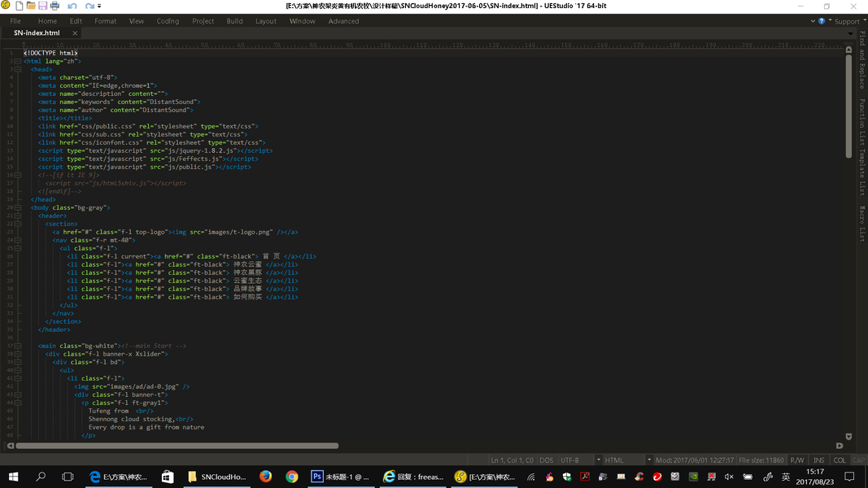Click the File size: 11860 status entry
This screenshot has height=488, width=868.
tap(761, 460)
